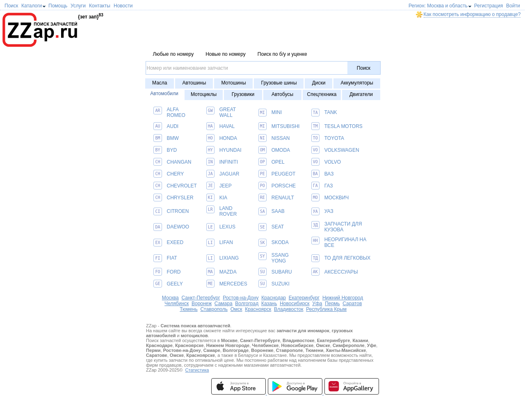Open the Республика Крым region link
The width and height of the screenshot is (525, 420).
click(326, 309)
